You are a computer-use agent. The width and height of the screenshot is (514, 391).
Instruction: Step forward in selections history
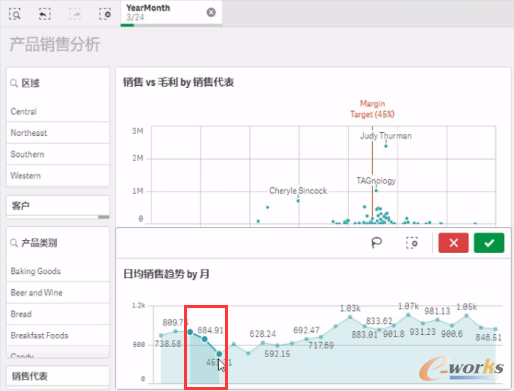coord(75,14)
